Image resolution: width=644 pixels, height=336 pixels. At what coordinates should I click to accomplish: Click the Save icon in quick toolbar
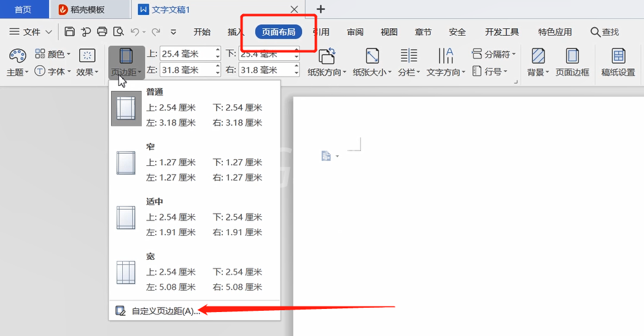pos(70,31)
